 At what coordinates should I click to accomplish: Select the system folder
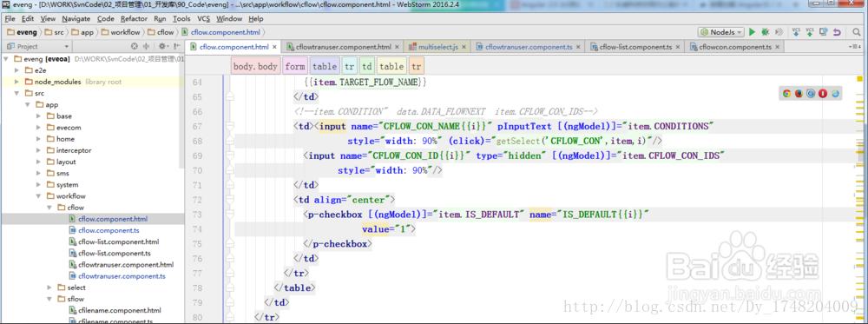[68, 185]
